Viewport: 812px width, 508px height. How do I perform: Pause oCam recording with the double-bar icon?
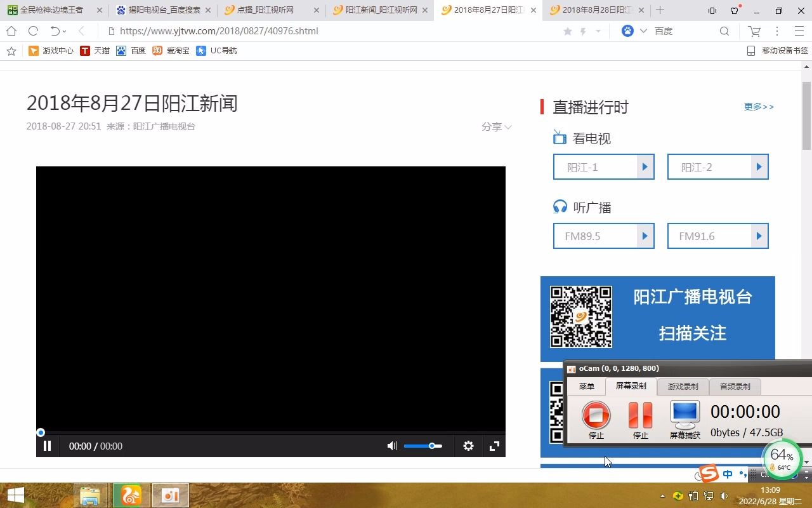pos(640,415)
